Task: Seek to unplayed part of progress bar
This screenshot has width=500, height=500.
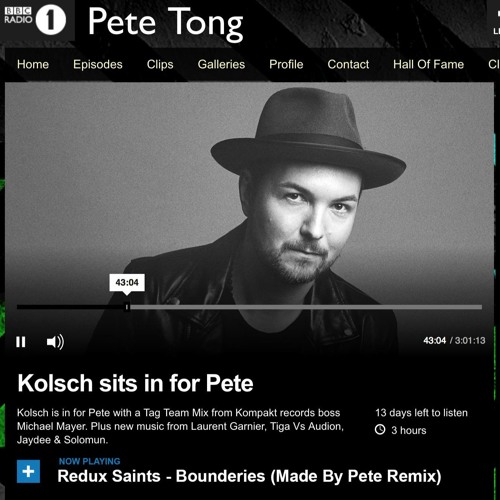Action: coord(306,307)
